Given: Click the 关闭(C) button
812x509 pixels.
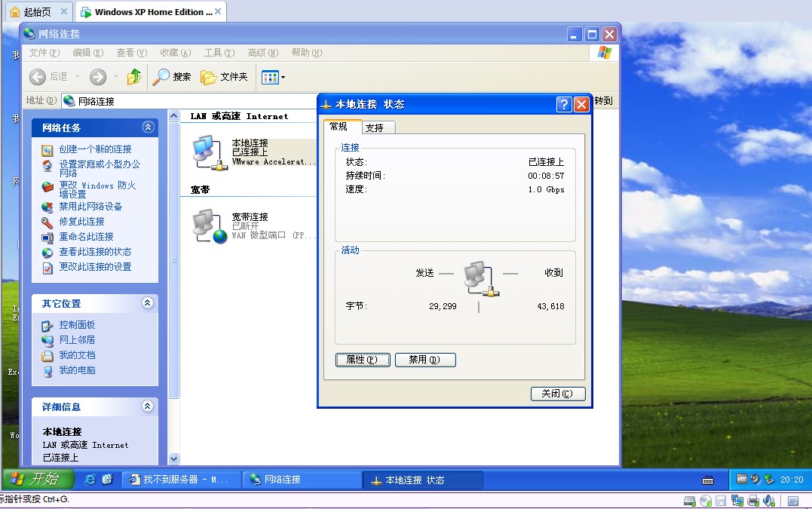Looking at the screenshot, I should point(558,394).
